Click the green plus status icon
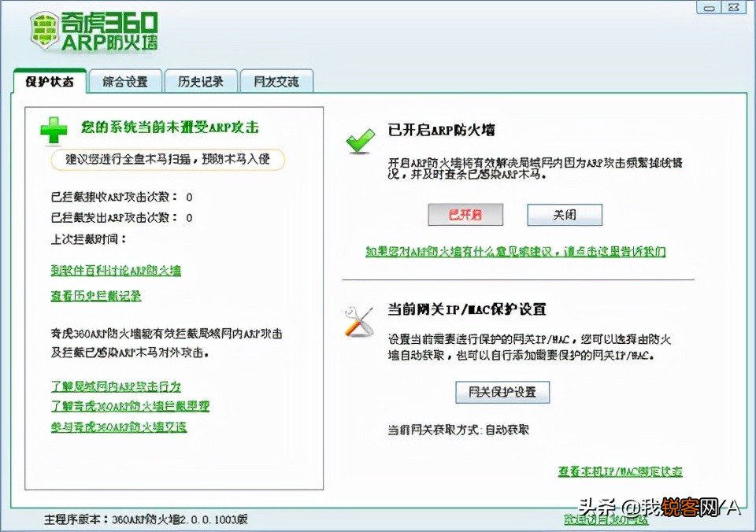Screen dimensions: 756x532 click(54, 130)
